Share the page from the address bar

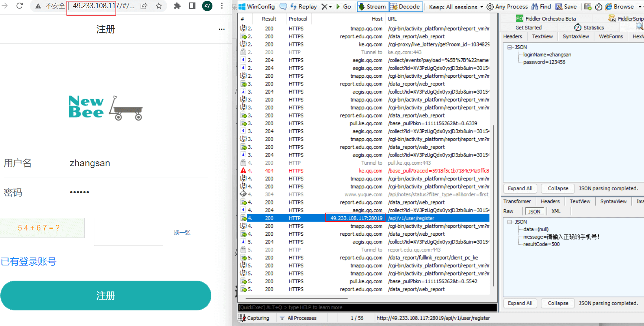point(144,6)
